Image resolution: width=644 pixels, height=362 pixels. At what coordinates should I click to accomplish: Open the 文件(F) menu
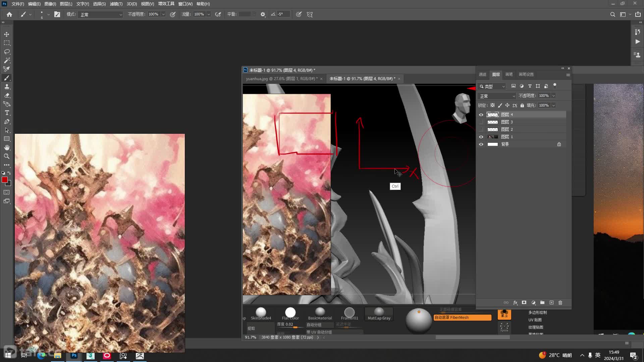tap(18, 4)
